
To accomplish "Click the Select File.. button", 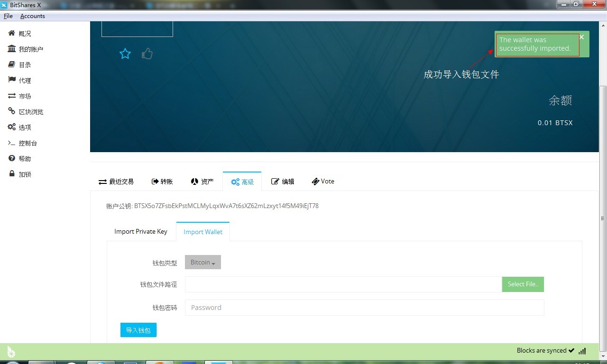I will [x=523, y=284].
